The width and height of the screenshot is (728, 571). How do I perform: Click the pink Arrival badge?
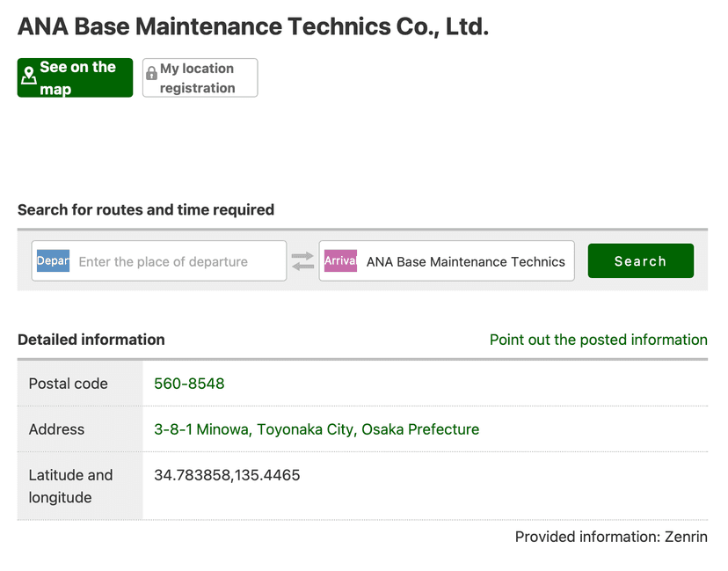(340, 261)
